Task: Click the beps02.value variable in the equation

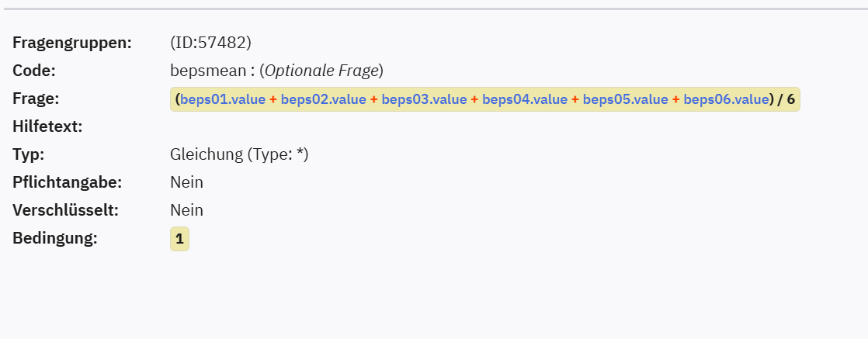Action: click(x=323, y=99)
